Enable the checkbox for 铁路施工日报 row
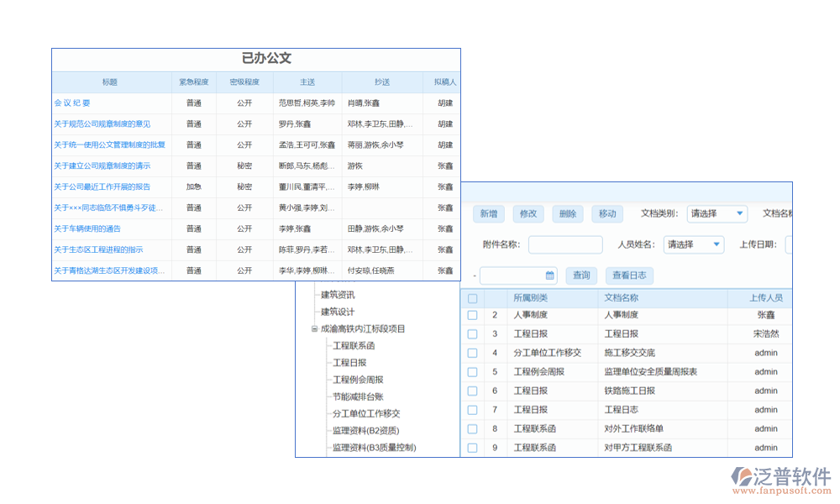 [472, 391]
